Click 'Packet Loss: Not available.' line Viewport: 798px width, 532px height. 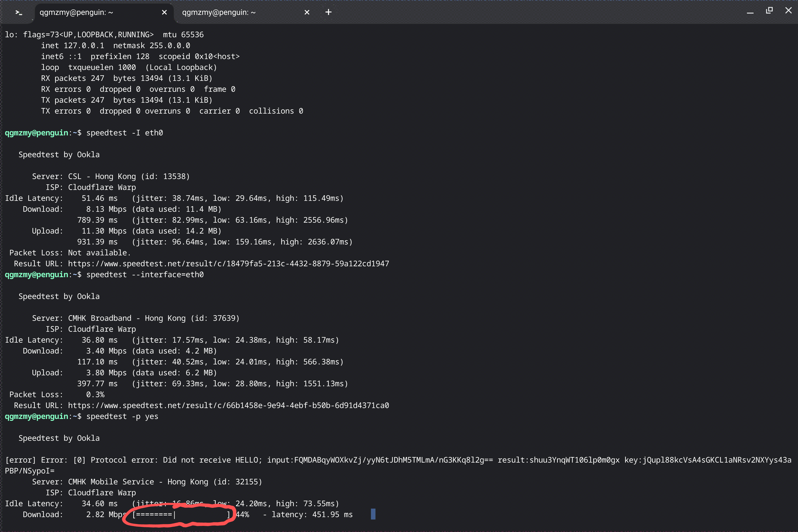(70, 253)
